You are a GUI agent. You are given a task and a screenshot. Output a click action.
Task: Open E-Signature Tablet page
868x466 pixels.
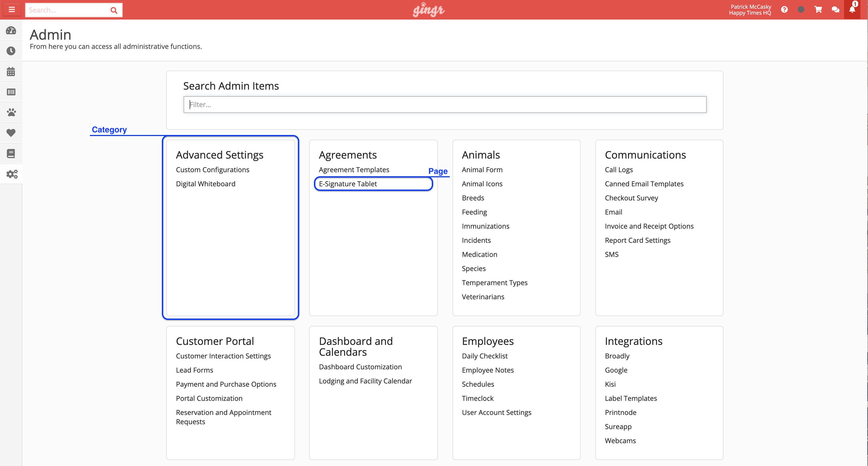pyautogui.click(x=348, y=184)
